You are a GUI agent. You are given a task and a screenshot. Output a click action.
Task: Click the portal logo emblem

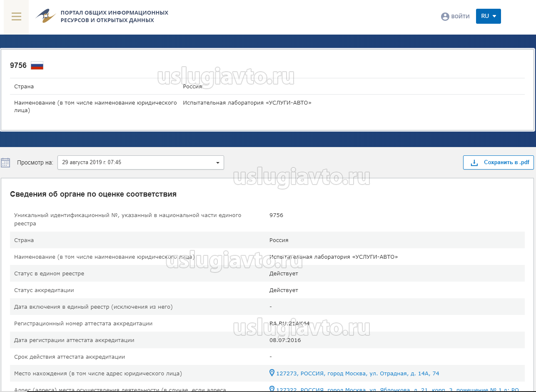click(46, 16)
